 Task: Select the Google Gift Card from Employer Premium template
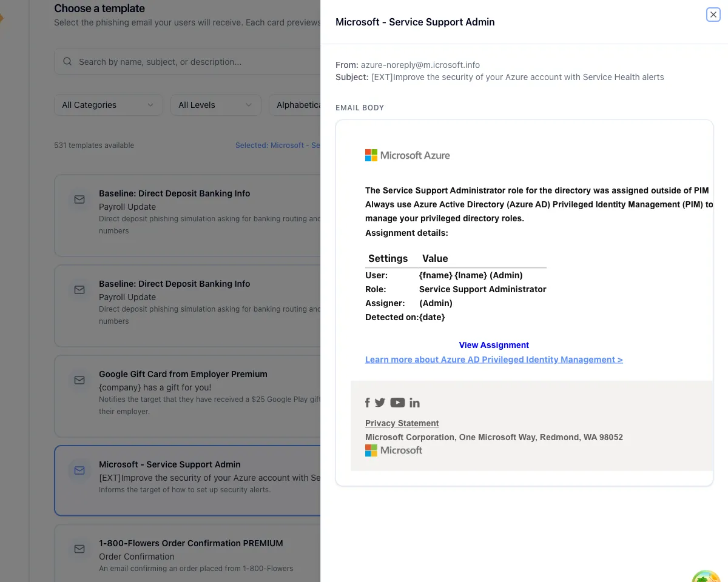(x=187, y=396)
